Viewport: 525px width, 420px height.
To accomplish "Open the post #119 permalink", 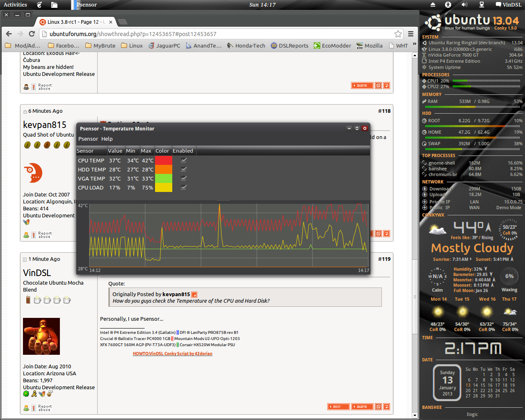I will click(x=384, y=259).
